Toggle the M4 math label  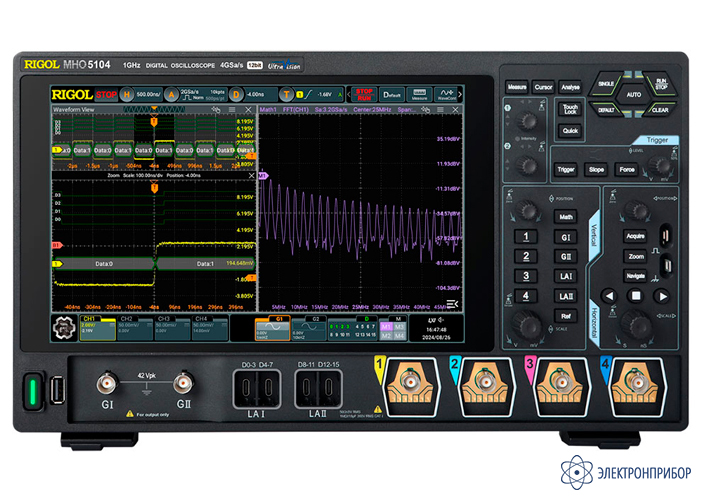pyautogui.click(x=399, y=335)
